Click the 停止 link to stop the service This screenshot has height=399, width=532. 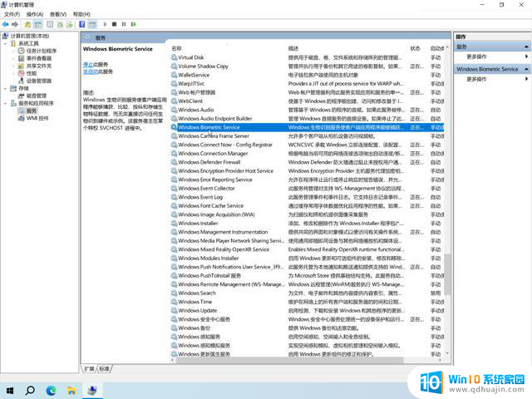coord(88,64)
